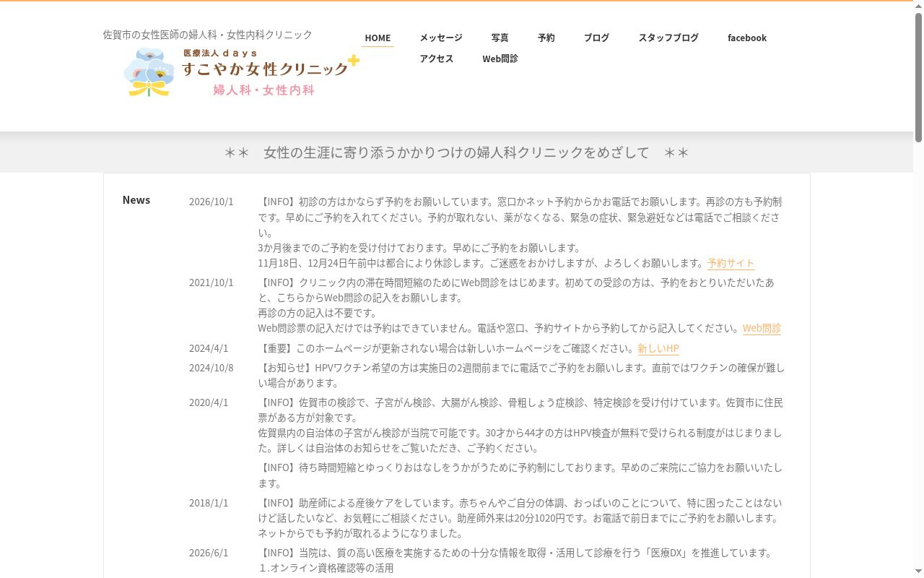Go to the アクセス page
The width and height of the screenshot is (924, 578).
click(437, 59)
